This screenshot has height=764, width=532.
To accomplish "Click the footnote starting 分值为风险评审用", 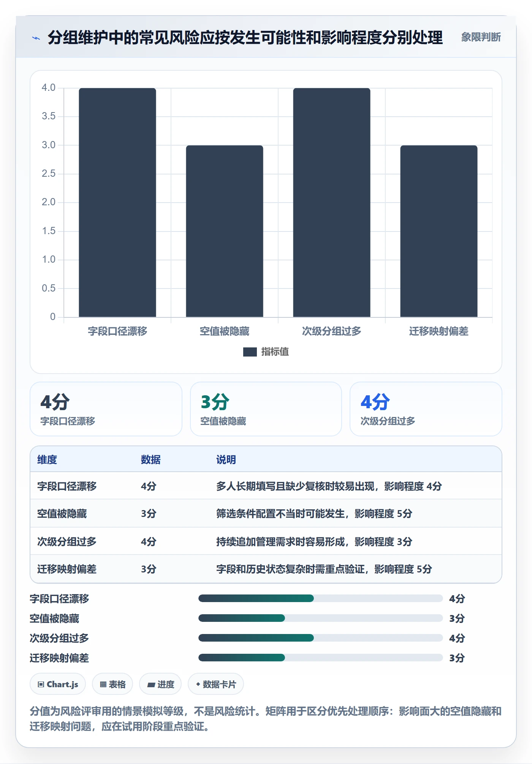I will [266, 719].
